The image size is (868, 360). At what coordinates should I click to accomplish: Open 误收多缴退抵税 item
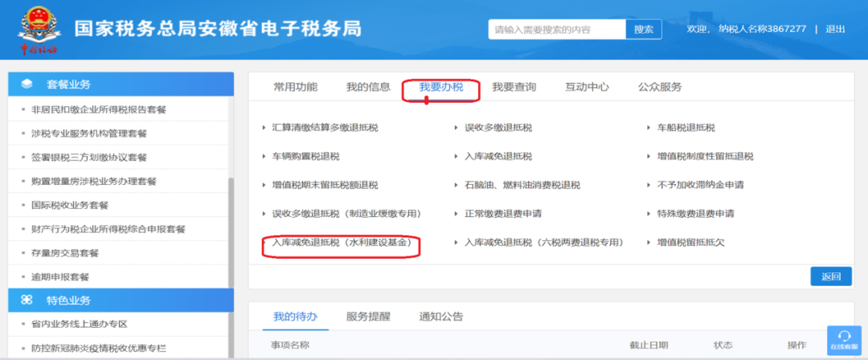(498, 128)
